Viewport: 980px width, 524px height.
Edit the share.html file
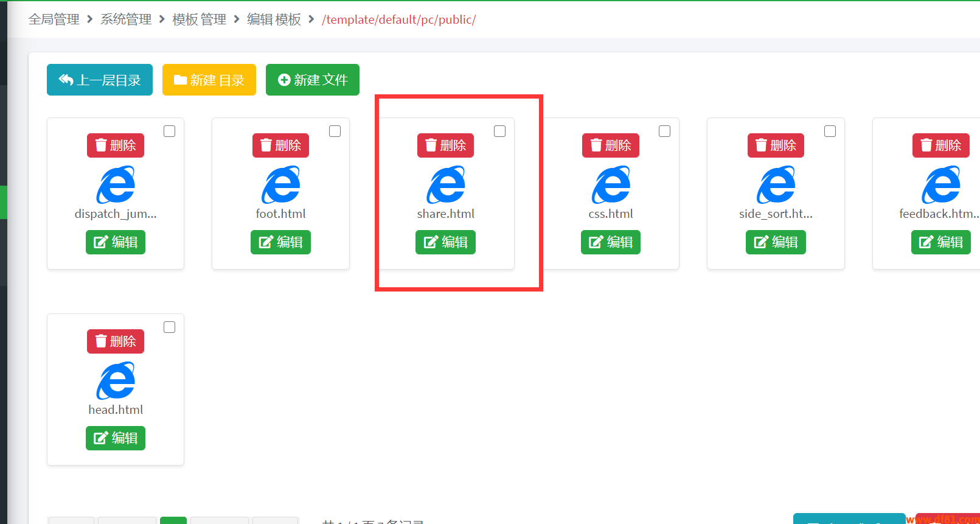click(x=445, y=242)
